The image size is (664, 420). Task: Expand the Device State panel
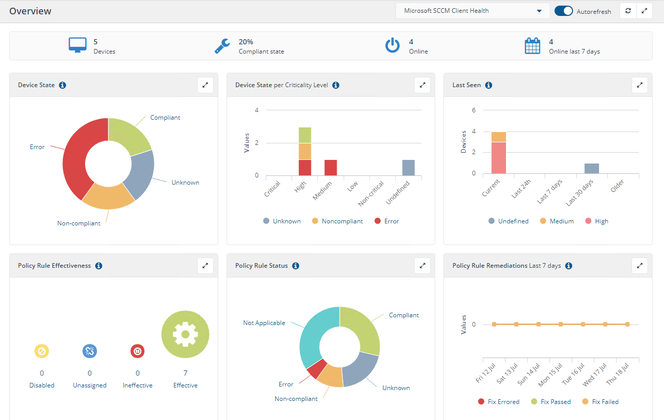click(205, 85)
